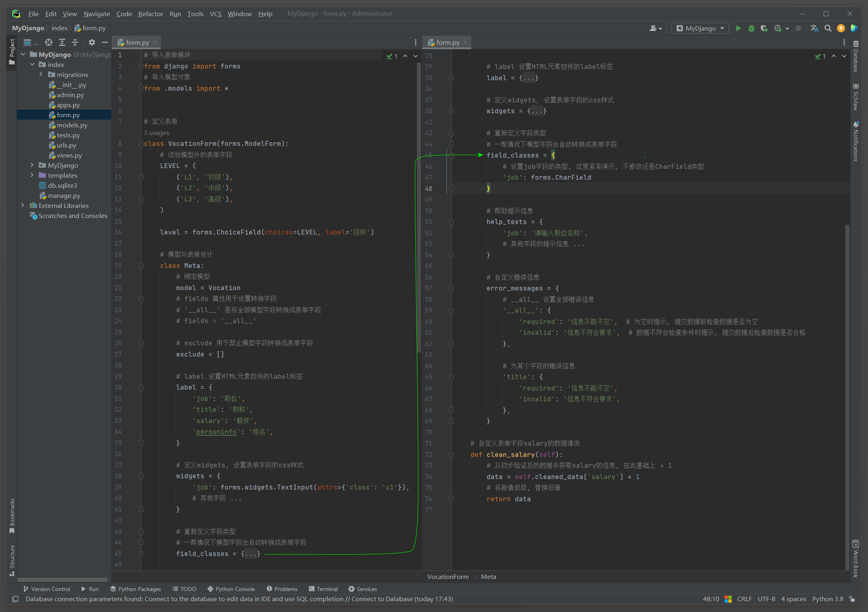Click the CRLF line separator selector
The width and height of the screenshot is (868, 612).
click(x=744, y=599)
